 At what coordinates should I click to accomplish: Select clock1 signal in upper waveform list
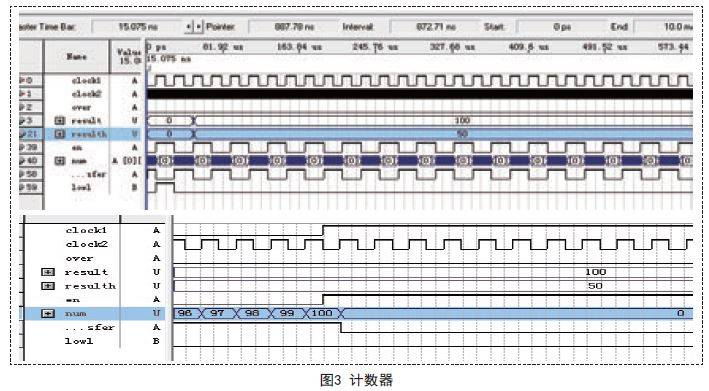click(86, 80)
